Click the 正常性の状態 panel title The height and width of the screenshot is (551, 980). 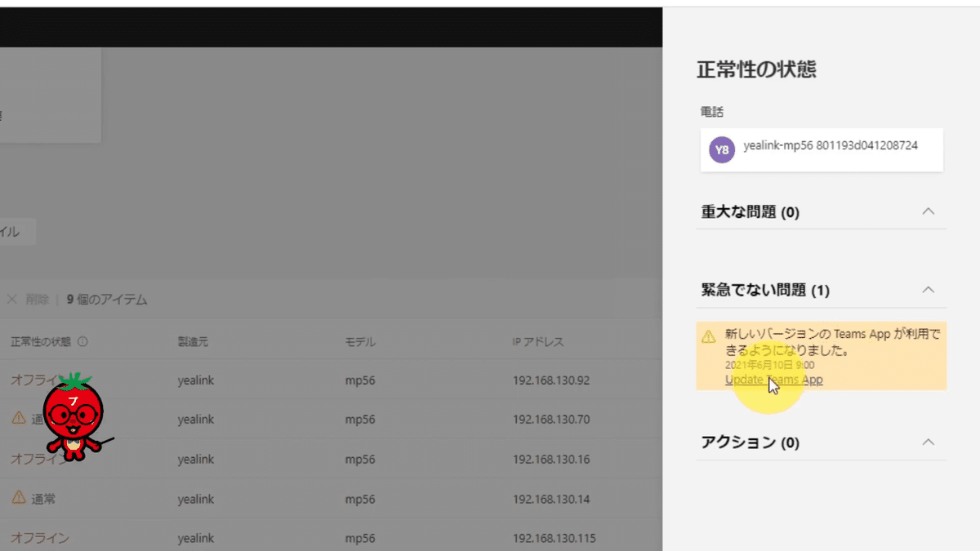[756, 69]
